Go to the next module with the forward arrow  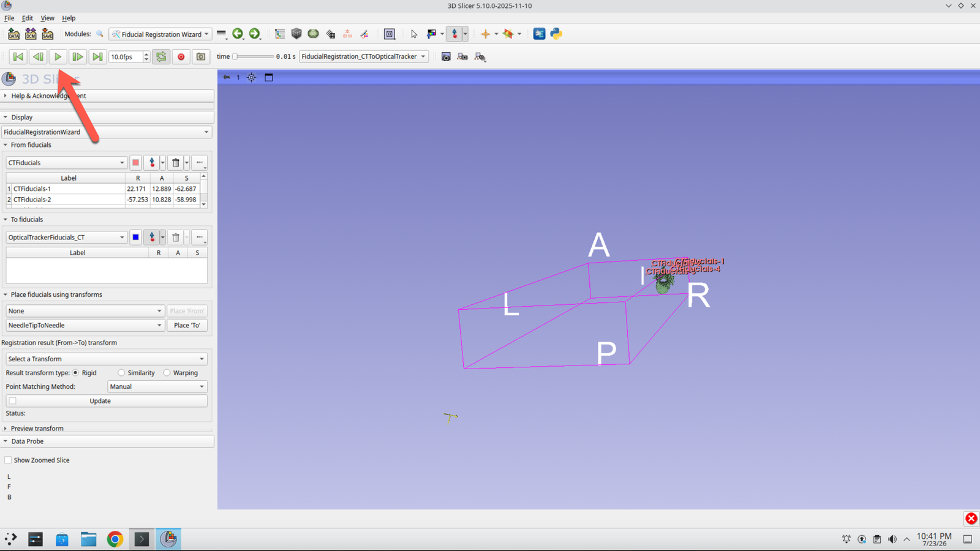coord(255,34)
